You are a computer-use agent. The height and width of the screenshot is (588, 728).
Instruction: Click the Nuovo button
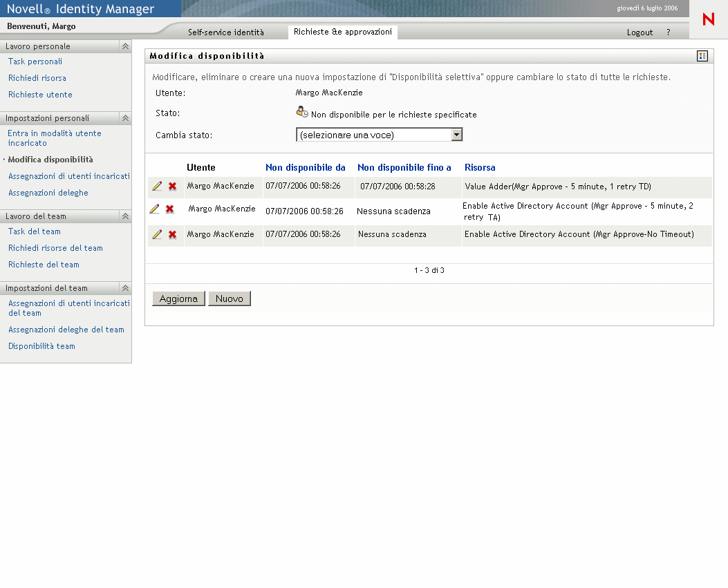coord(230,299)
